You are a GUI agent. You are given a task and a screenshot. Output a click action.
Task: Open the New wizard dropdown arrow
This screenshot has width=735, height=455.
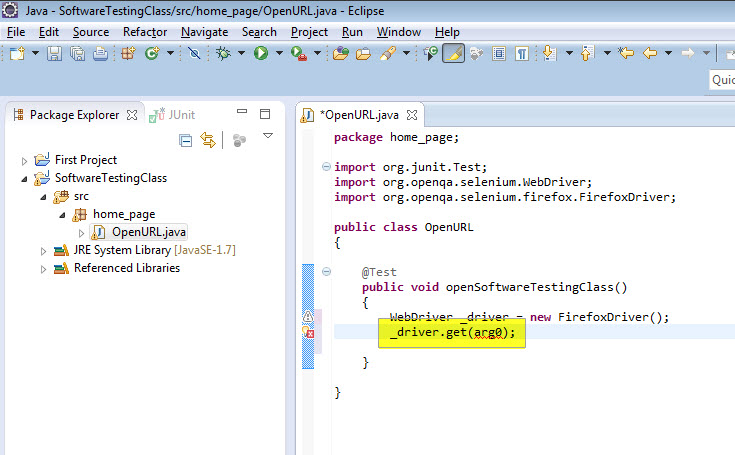(35, 53)
